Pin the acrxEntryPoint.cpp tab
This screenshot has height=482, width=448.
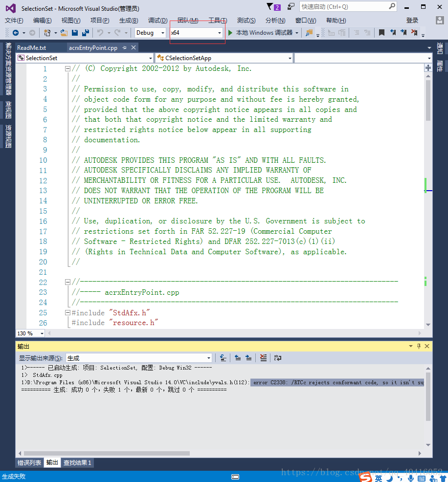(x=124, y=47)
